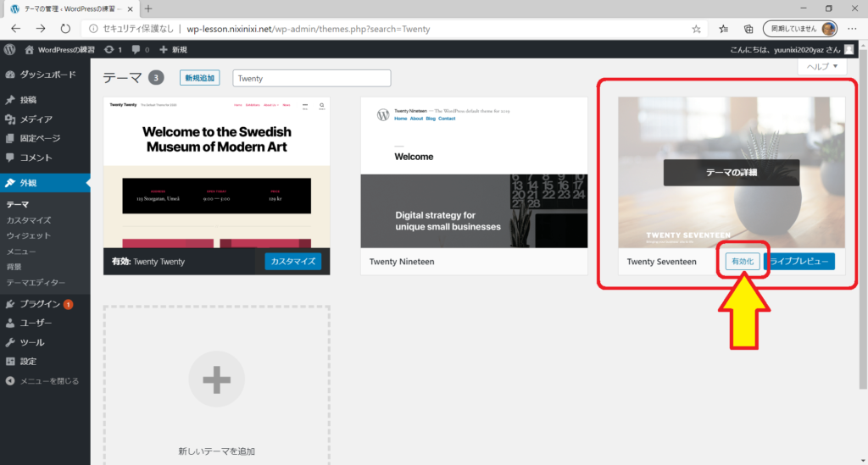This screenshot has width=868, height=465.
Task: Open the 新規 new content menu
Action: click(173, 50)
